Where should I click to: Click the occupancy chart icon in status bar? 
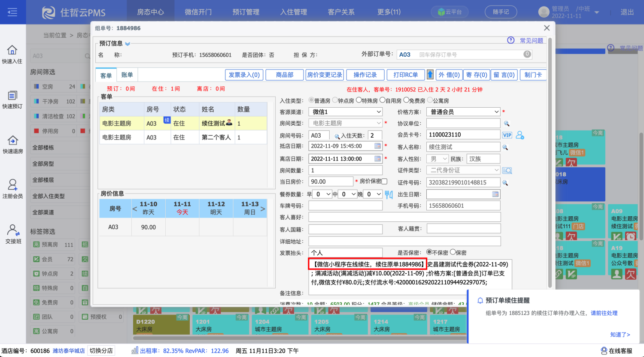coord(135,351)
